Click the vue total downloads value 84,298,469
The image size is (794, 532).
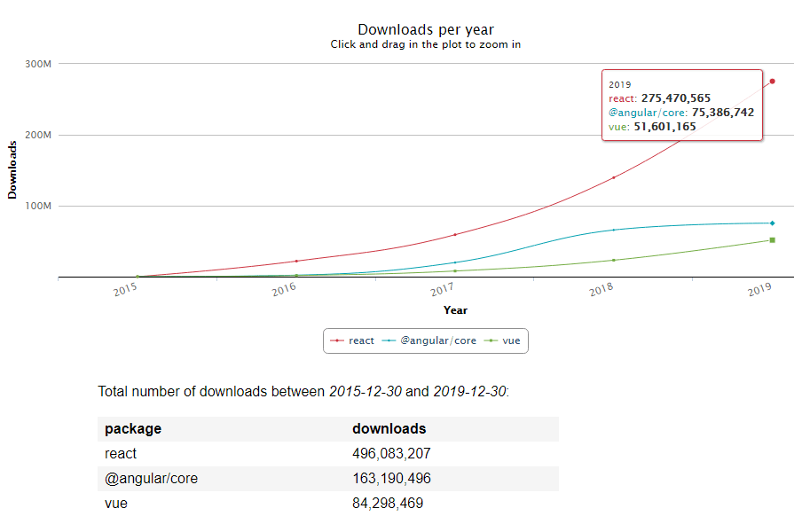388,504
